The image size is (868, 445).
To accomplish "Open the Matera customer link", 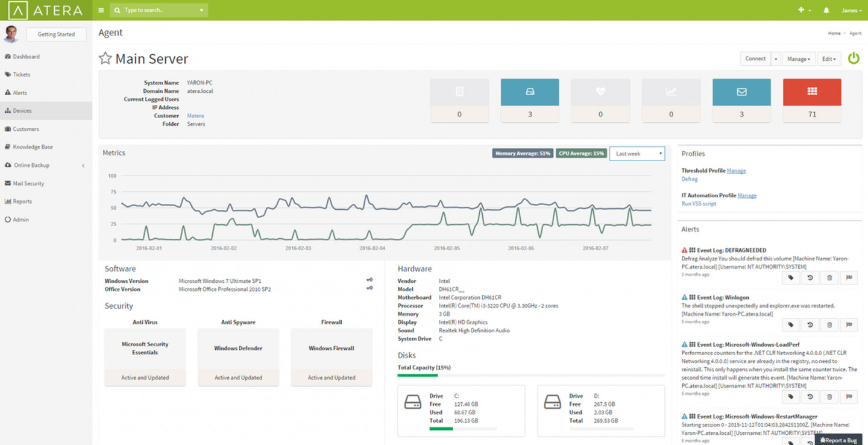I will pyautogui.click(x=195, y=116).
